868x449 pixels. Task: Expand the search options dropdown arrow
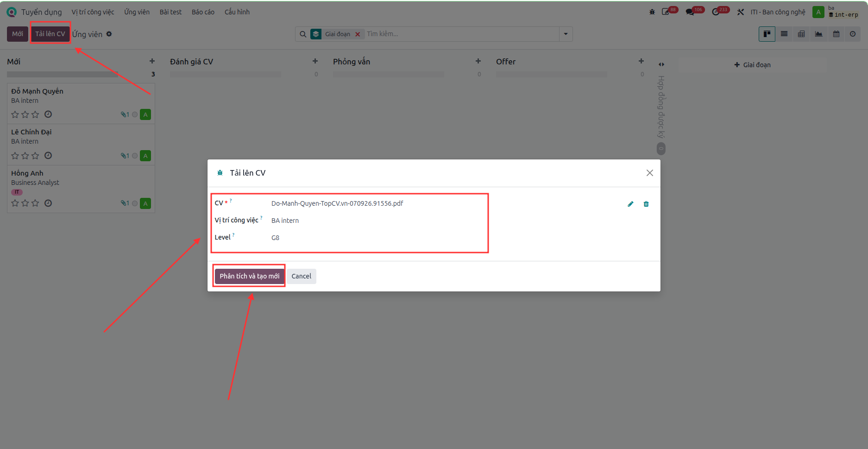click(566, 34)
